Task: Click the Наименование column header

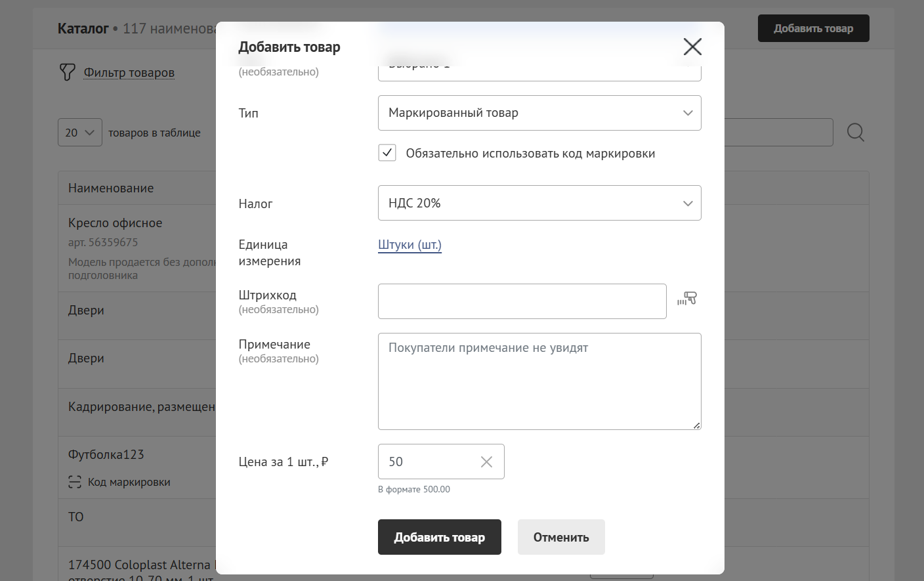Action: tap(111, 188)
